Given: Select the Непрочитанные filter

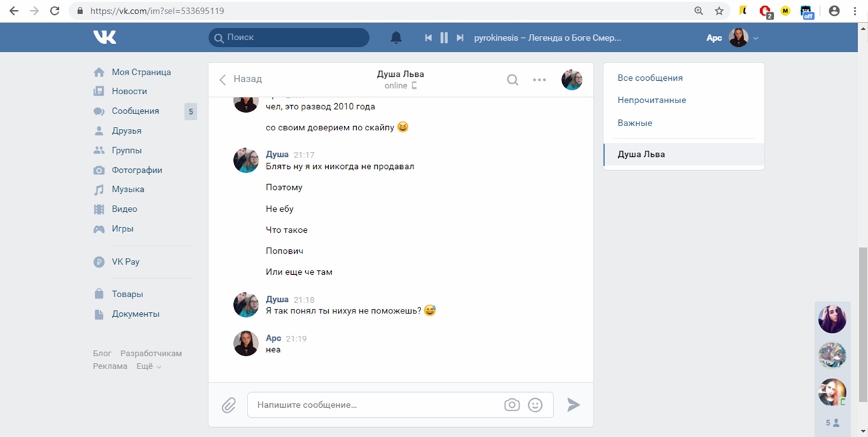Looking at the screenshot, I should 652,100.
